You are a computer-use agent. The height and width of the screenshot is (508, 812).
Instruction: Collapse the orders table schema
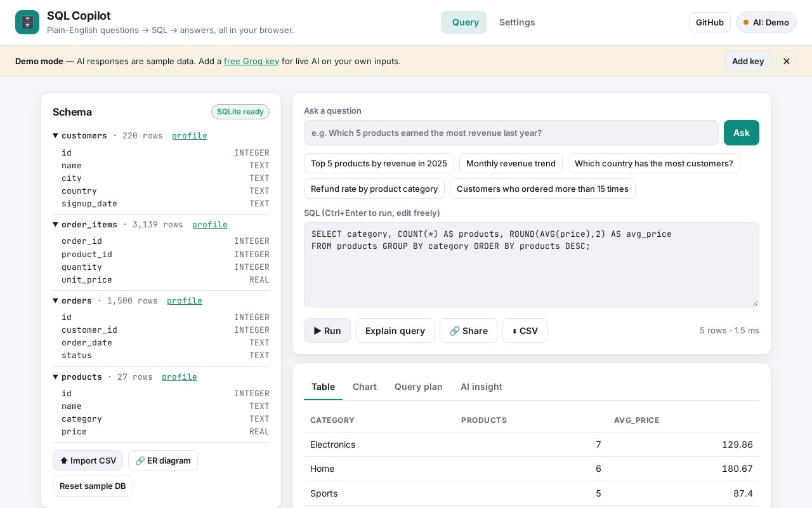(56, 301)
